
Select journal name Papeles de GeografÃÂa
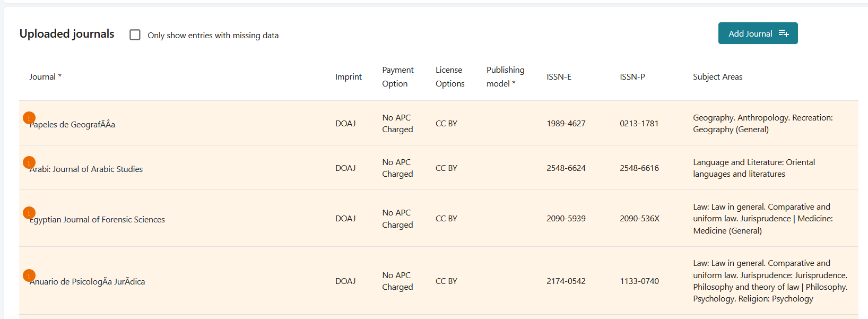[x=72, y=125]
